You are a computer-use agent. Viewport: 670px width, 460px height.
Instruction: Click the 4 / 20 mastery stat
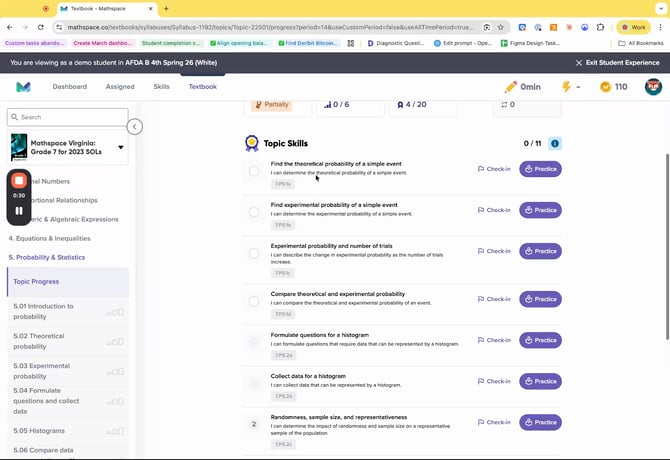(x=412, y=105)
